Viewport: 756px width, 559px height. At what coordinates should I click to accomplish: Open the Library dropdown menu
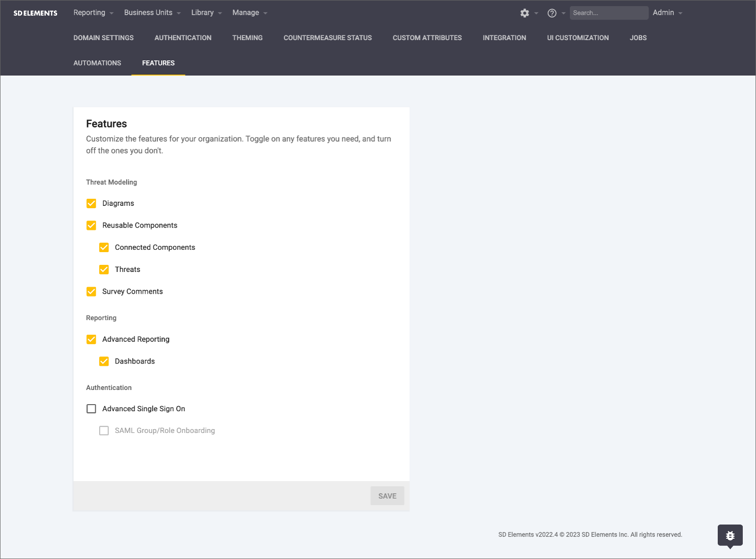(206, 13)
